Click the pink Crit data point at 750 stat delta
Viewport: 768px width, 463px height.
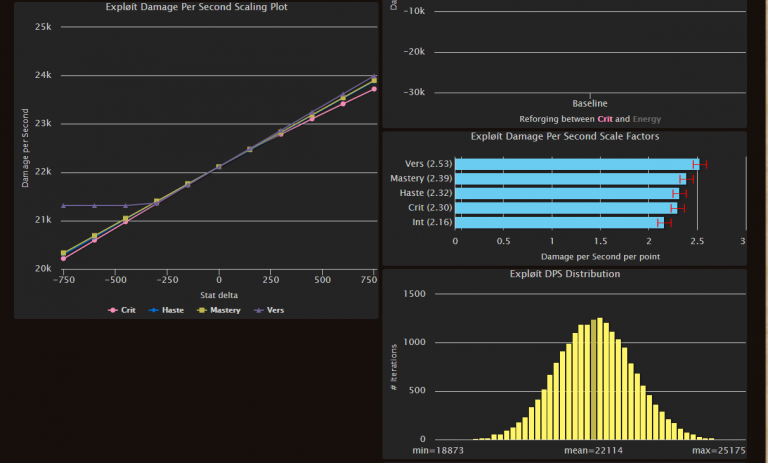[374, 89]
